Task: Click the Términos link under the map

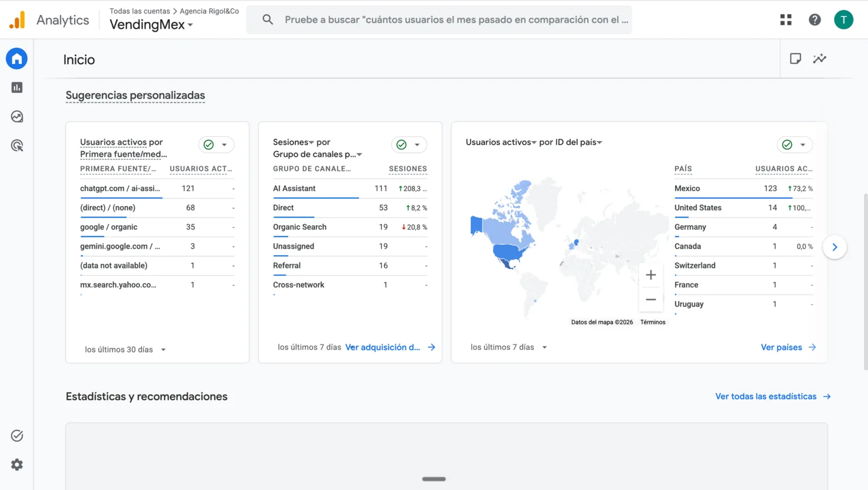Action: click(653, 322)
